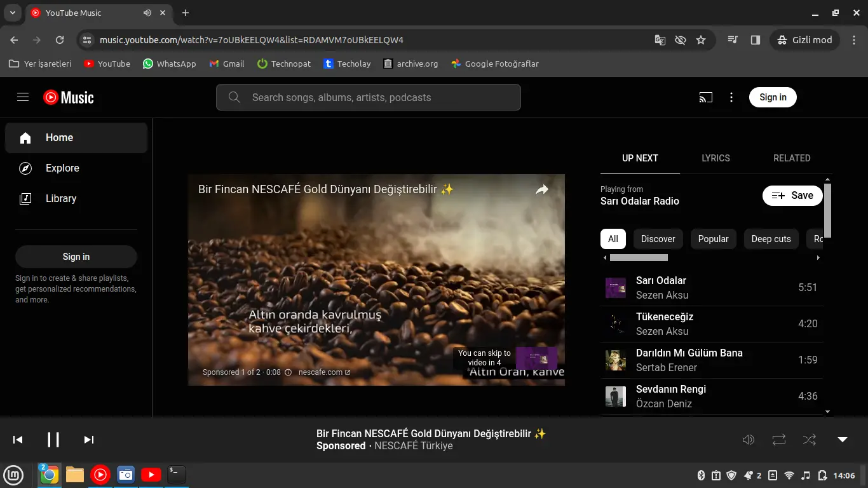Click right arrow of chips scrollbar
868x488 pixels.
tap(818, 258)
